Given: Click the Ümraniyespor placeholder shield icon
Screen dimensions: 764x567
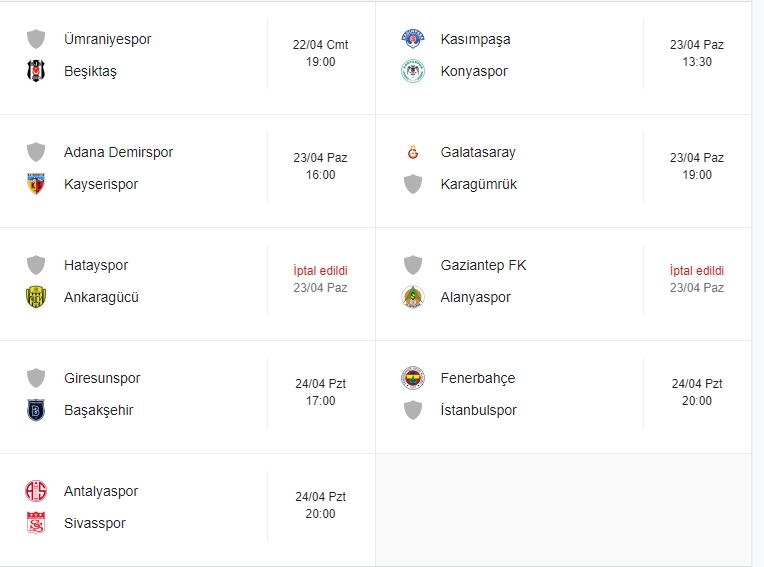Looking at the screenshot, I should tap(36, 39).
